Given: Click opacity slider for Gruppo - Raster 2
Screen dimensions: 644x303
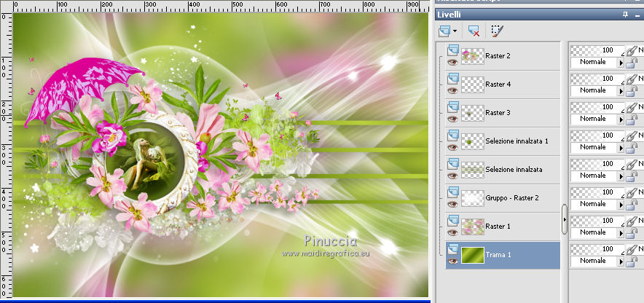Looking at the screenshot, I should (597, 192).
